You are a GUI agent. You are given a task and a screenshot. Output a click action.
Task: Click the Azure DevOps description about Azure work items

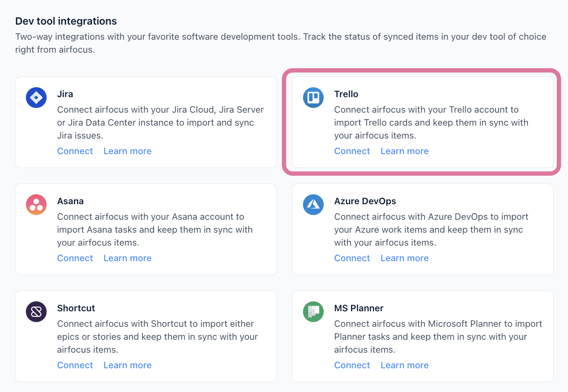coord(431,230)
